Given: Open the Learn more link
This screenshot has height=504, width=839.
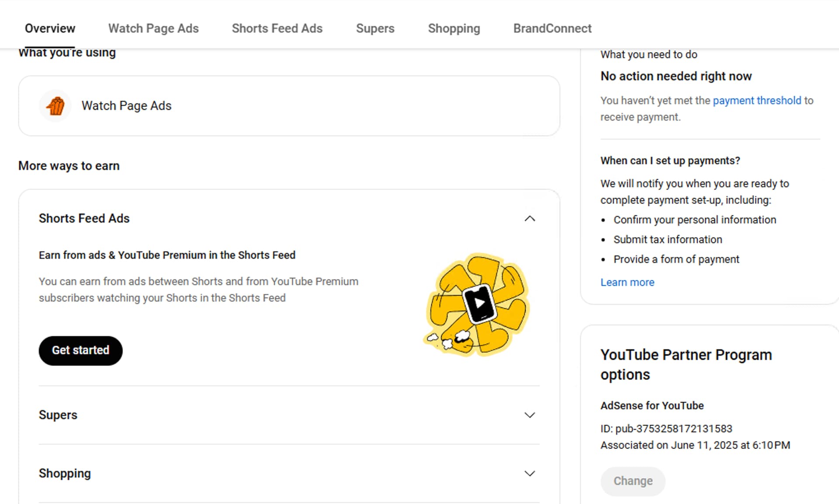Looking at the screenshot, I should 627,282.
